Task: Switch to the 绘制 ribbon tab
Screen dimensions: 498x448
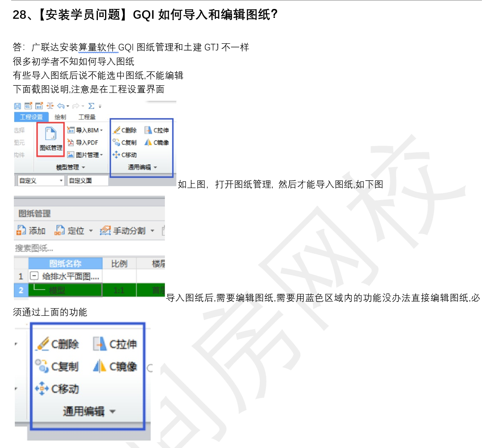Action: [60, 117]
